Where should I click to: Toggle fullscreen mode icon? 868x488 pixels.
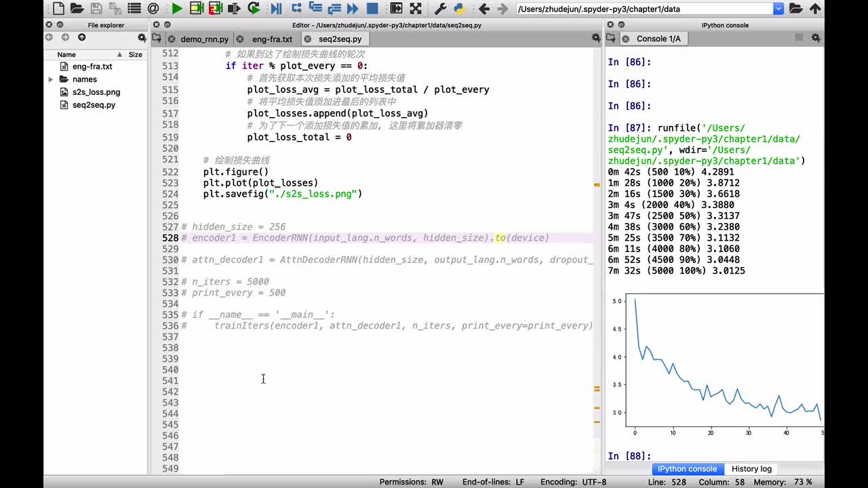pos(416,9)
